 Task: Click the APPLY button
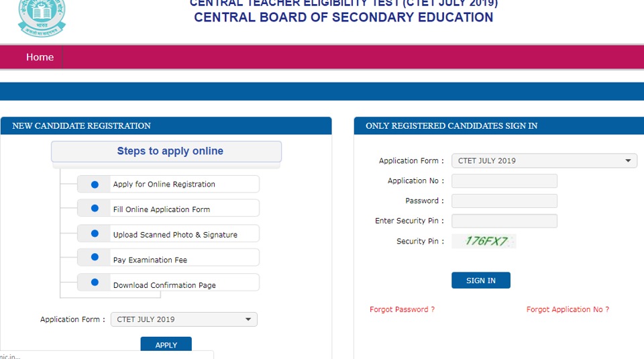click(x=166, y=344)
